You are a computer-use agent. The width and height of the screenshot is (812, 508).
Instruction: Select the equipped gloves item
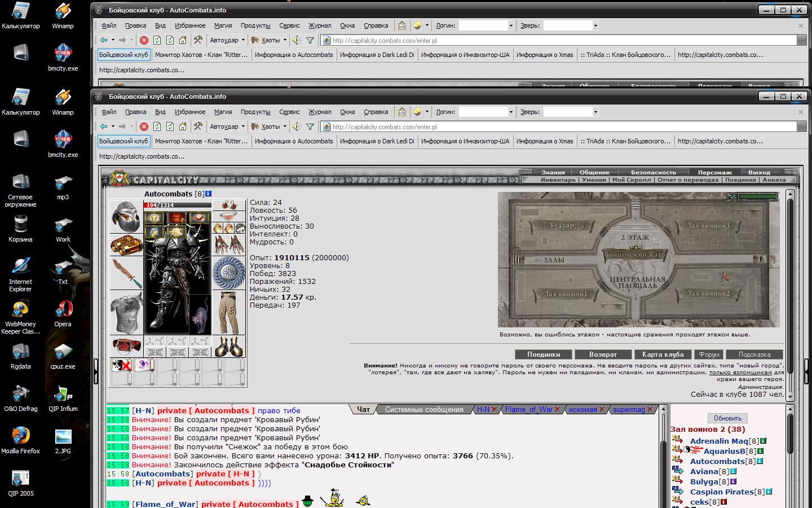point(229,244)
